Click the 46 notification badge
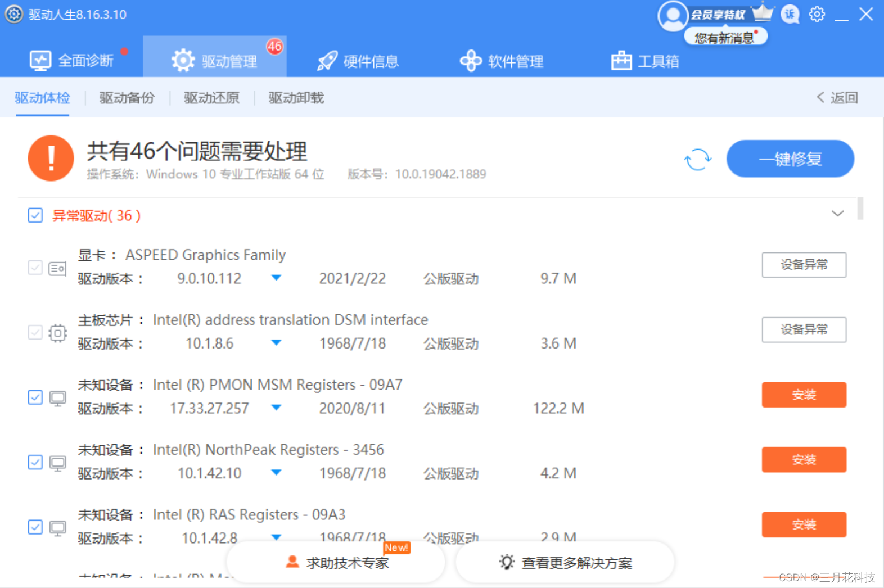 click(274, 47)
